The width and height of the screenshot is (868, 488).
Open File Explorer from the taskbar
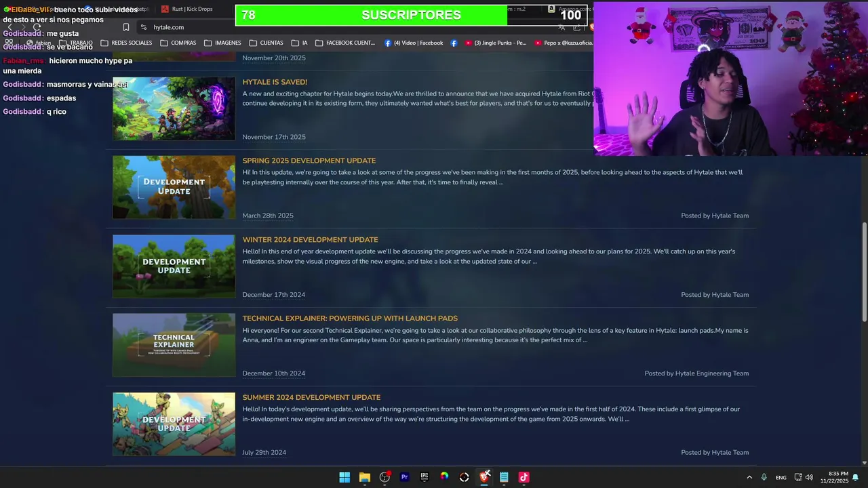tap(365, 477)
